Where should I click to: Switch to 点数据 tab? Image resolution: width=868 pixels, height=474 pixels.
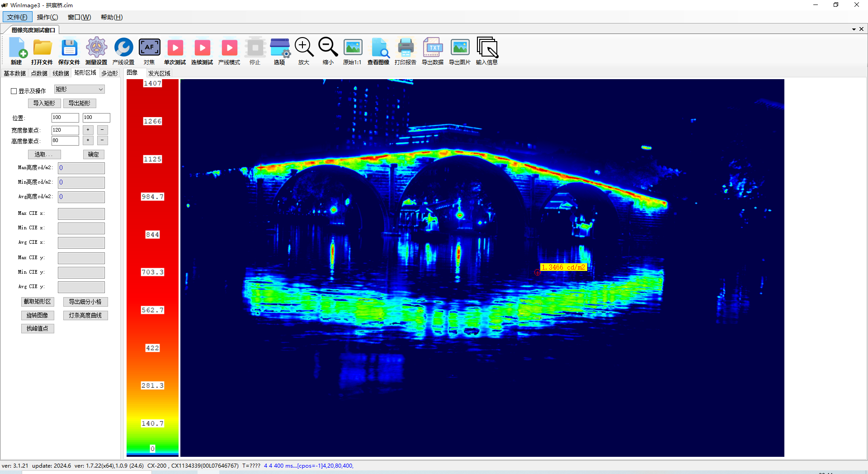tap(39, 73)
